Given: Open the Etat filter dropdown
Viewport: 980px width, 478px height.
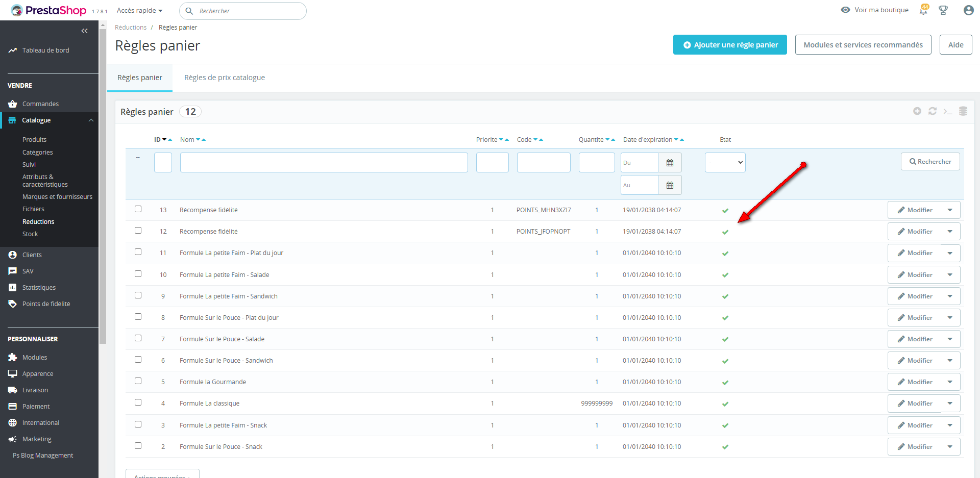Looking at the screenshot, I should (x=725, y=163).
